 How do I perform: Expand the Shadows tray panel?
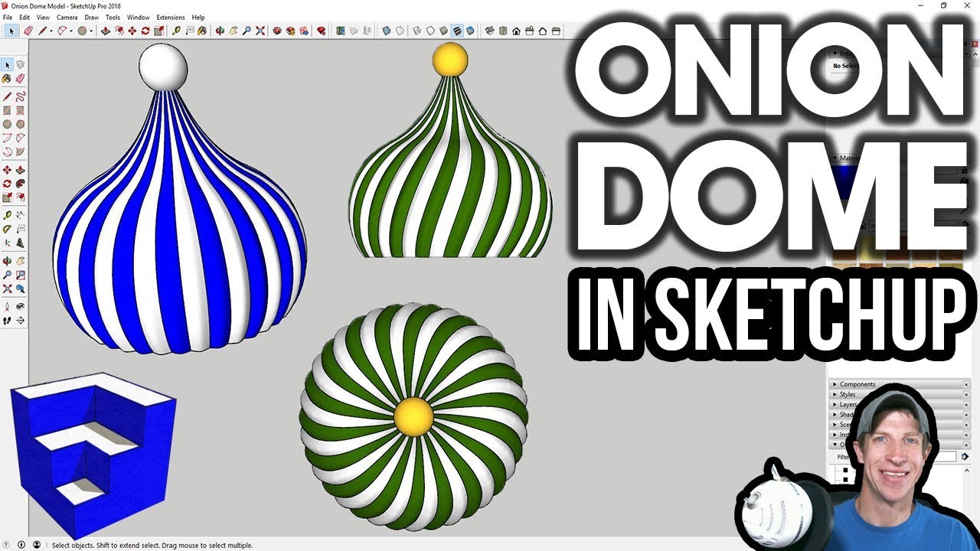[835, 414]
